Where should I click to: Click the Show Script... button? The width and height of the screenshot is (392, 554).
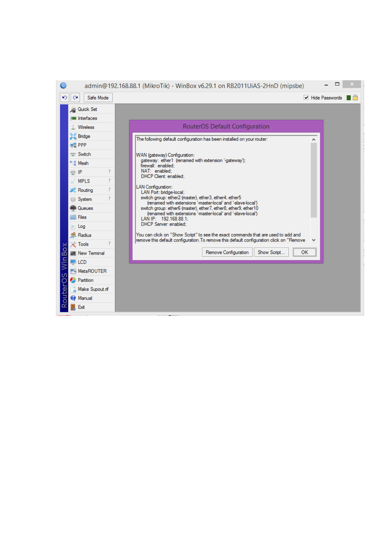tap(271, 252)
